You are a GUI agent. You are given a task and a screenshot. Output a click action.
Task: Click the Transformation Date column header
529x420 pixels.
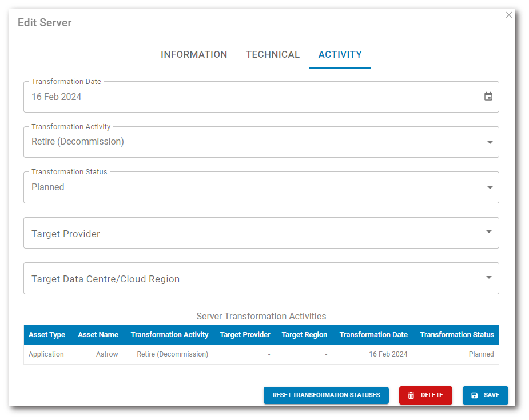tap(373, 335)
